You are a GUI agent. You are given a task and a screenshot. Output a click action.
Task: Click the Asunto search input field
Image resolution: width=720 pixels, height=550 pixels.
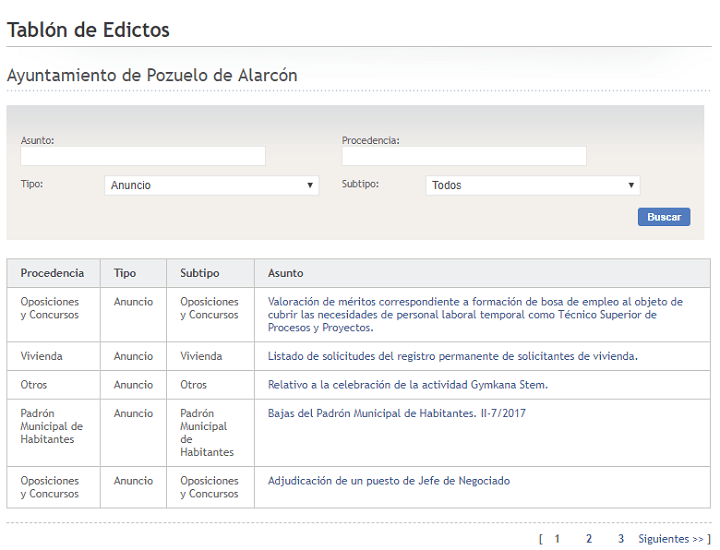143,156
